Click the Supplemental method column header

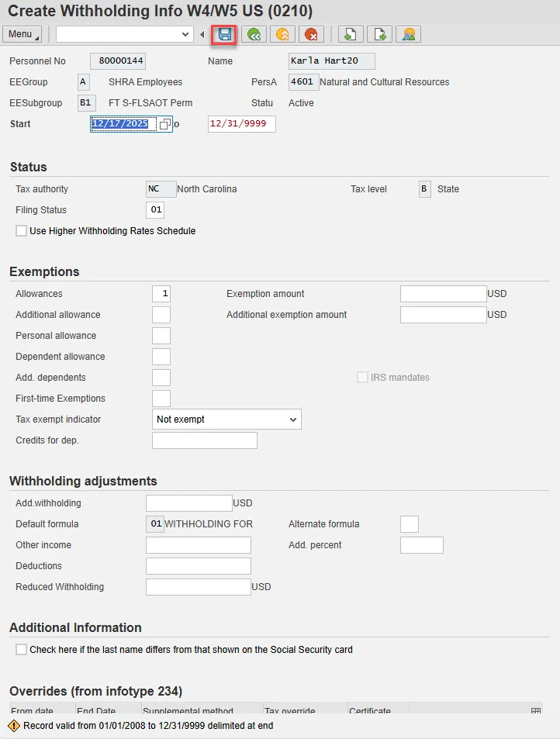coord(188,711)
